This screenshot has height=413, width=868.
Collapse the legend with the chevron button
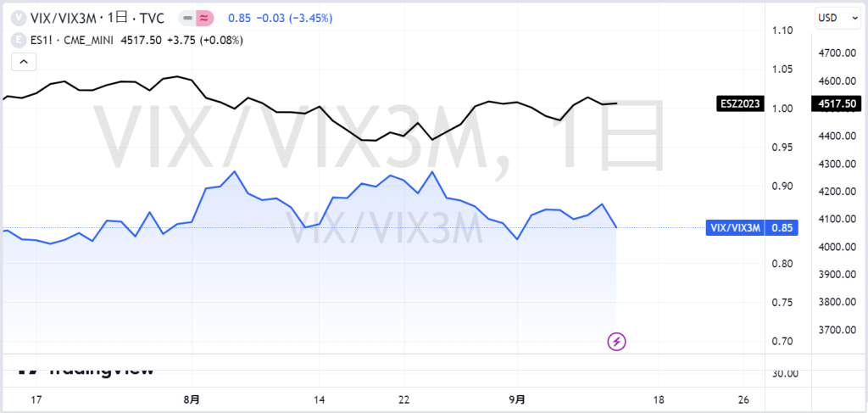(23, 62)
